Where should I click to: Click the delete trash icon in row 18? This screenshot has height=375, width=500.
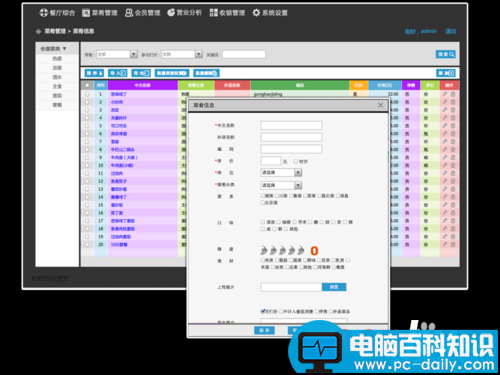(453, 229)
